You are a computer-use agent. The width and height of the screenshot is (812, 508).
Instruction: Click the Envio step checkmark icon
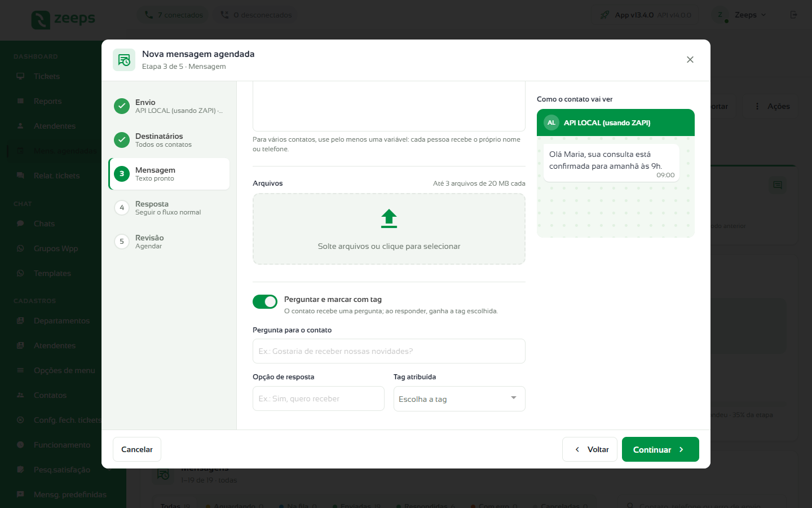[122, 106]
